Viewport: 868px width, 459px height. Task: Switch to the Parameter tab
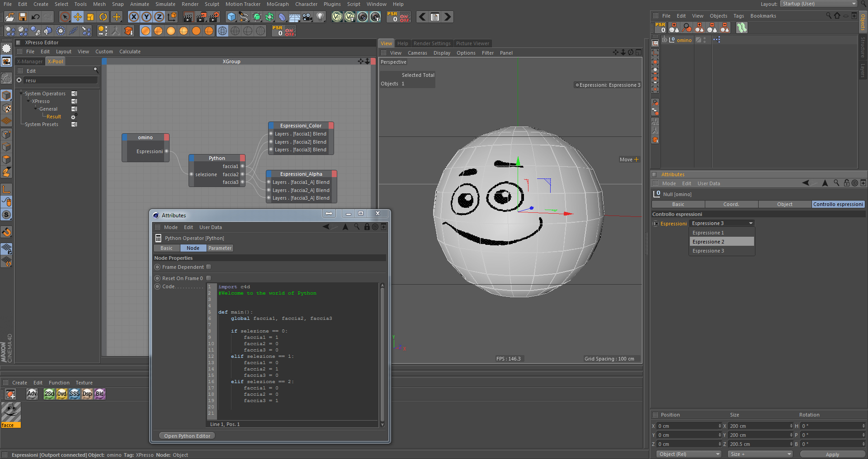[220, 248]
